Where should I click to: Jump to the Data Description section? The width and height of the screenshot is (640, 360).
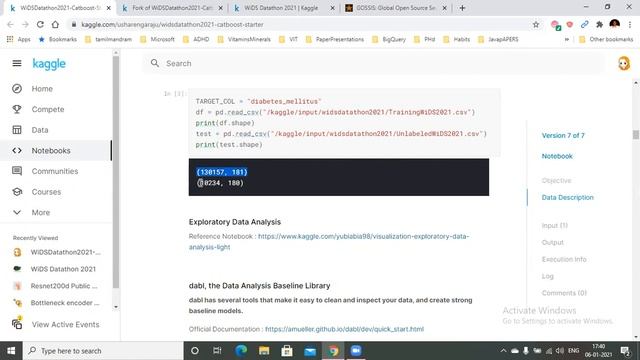[x=567, y=197]
